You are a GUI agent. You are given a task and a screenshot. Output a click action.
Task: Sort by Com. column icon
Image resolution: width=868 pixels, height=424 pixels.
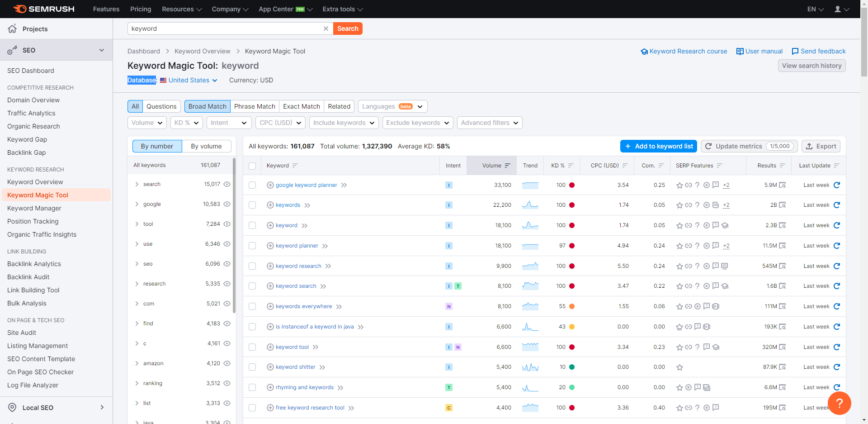click(x=661, y=166)
